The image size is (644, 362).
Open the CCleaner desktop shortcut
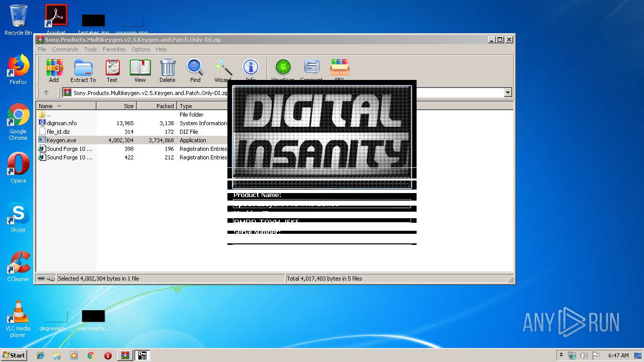tap(18, 266)
